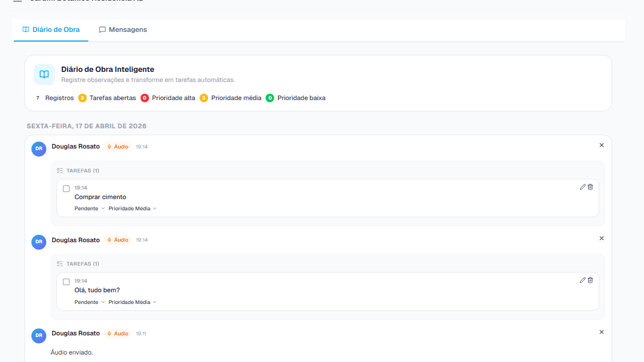644x362 pixels.
Task: Remove the Áudio enviado diary entry with X
Action: coord(601,332)
